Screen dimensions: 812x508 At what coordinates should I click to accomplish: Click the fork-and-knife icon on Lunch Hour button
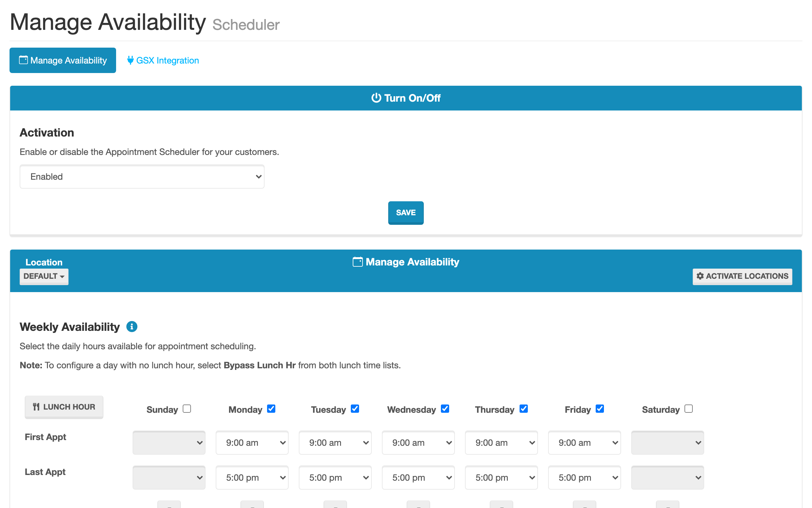pyautogui.click(x=36, y=407)
